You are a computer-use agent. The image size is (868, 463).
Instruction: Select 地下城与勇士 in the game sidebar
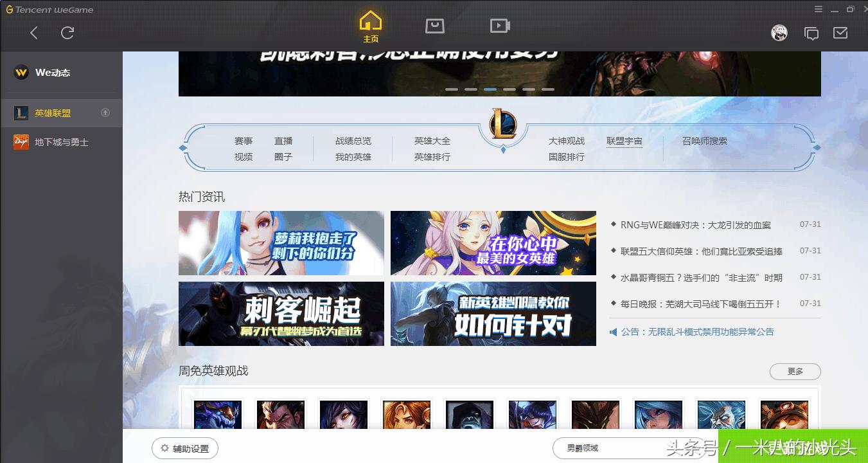coord(62,142)
